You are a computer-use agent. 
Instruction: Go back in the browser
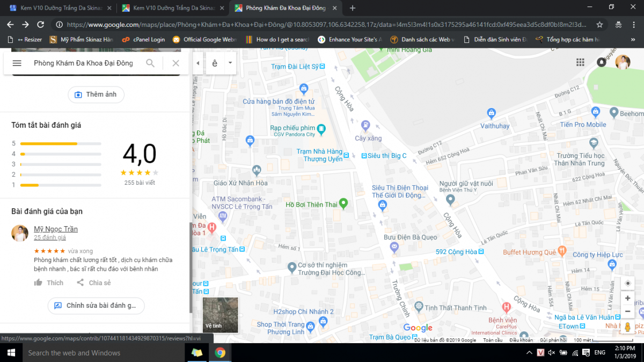click(10, 25)
